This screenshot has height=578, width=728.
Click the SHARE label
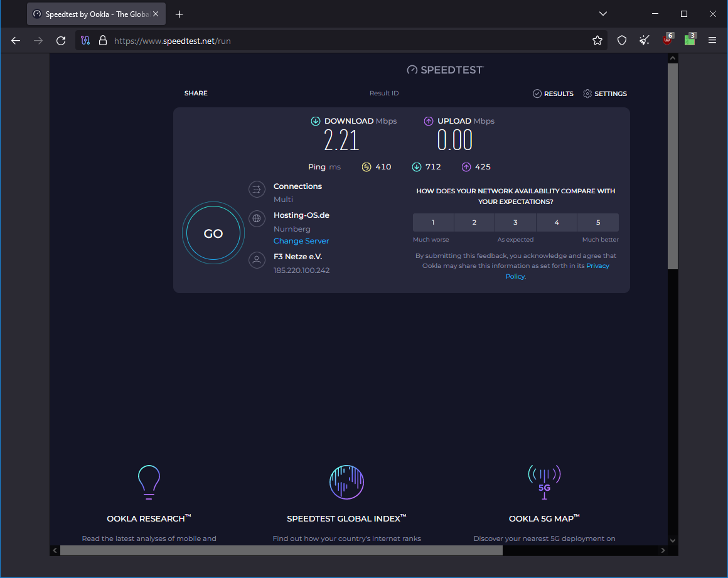(196, 94)
